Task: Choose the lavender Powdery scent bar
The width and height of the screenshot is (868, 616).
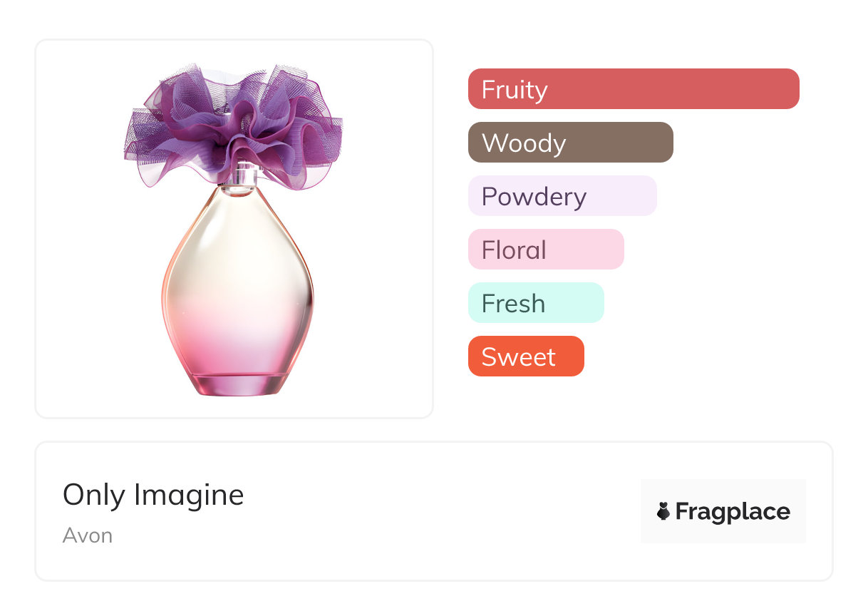Action: coord(562,196)
